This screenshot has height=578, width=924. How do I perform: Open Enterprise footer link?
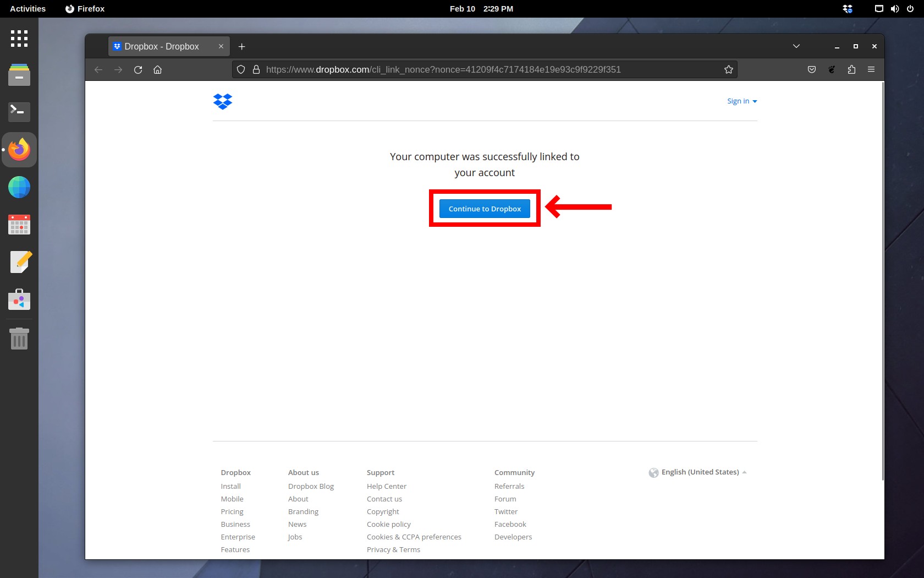(x=238, y=537)
